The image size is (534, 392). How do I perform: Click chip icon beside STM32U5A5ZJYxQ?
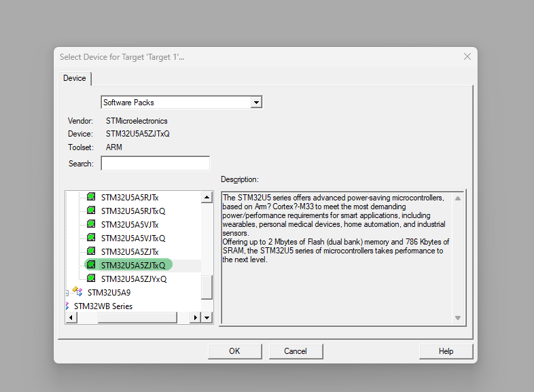pos(91,279)
